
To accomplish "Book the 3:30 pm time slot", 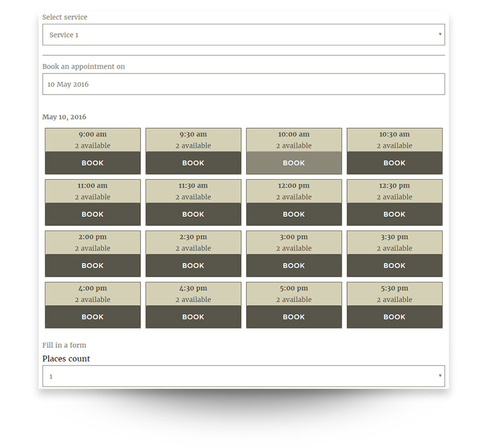I will click(394, 265).
